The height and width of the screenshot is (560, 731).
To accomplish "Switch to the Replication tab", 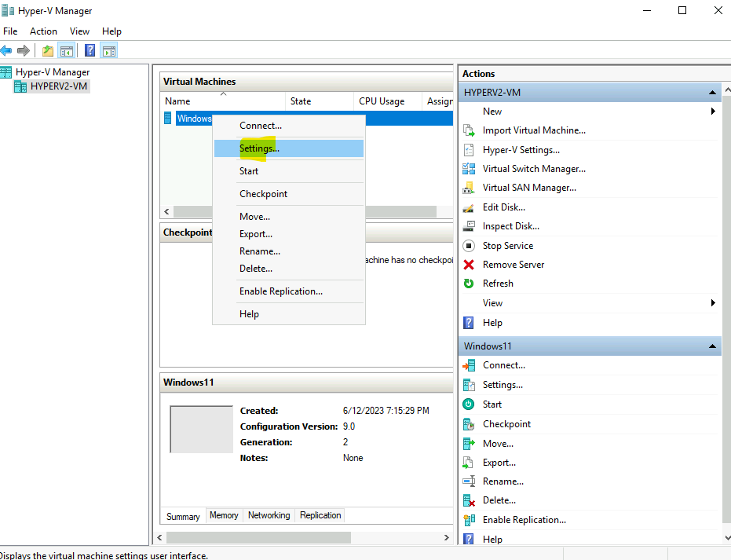I will [x=320, y=515].
